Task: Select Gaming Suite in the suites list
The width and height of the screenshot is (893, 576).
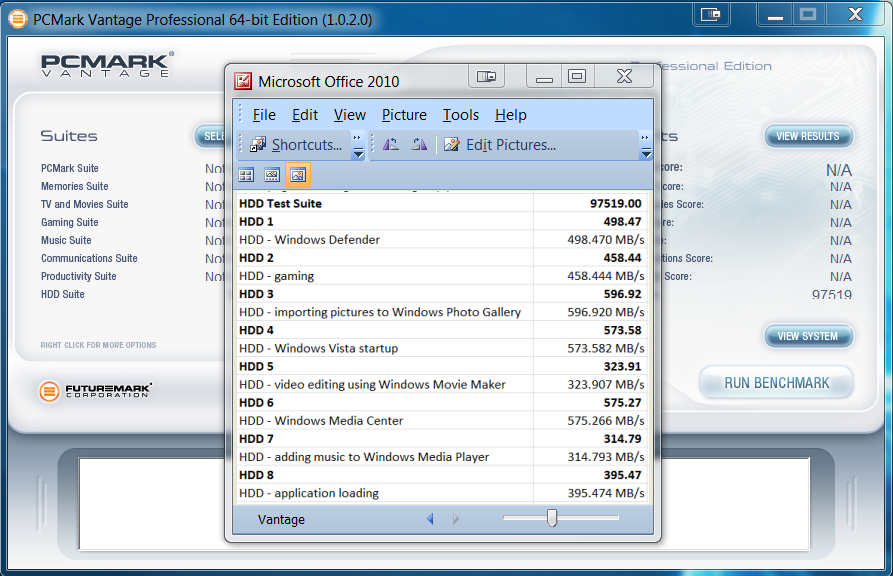Action: pos(70,222)
